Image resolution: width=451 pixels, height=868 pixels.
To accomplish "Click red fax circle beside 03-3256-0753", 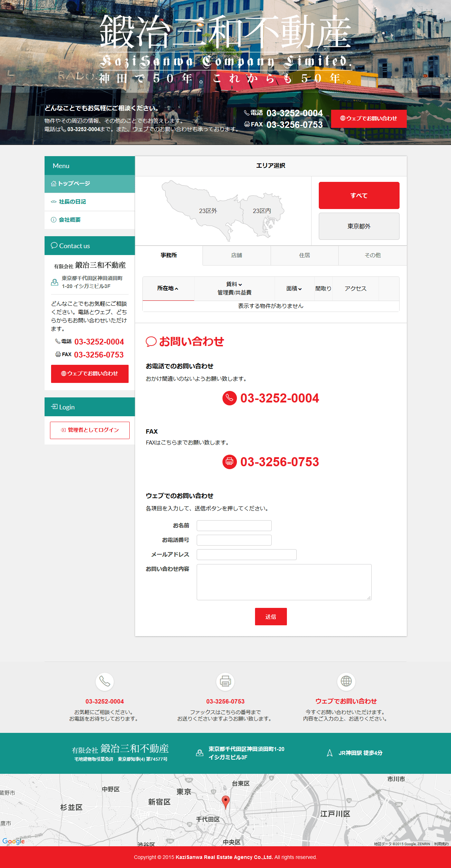I will tap(229, 462).
